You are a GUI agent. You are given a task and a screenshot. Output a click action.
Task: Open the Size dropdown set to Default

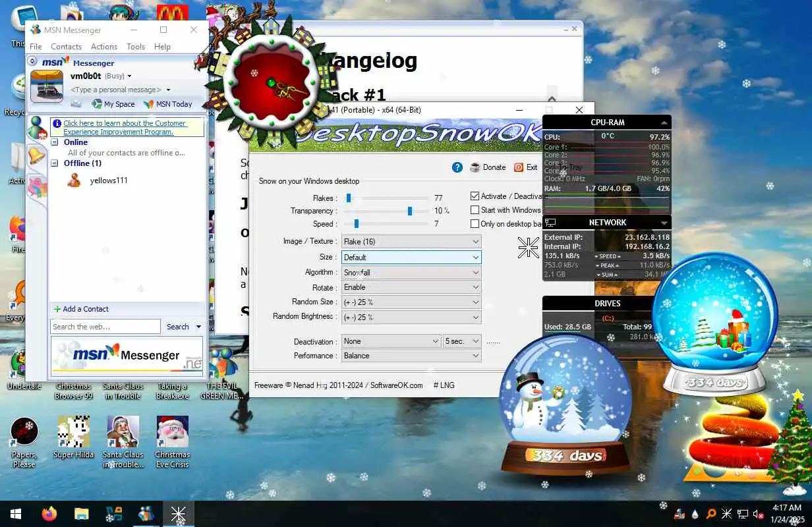[x=411, y=258]
